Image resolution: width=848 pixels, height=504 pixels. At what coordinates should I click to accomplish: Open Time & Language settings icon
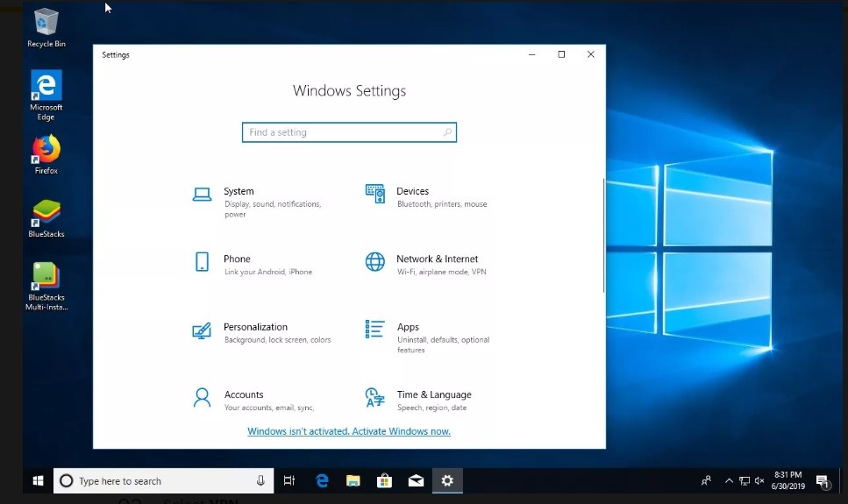point(374,398)
